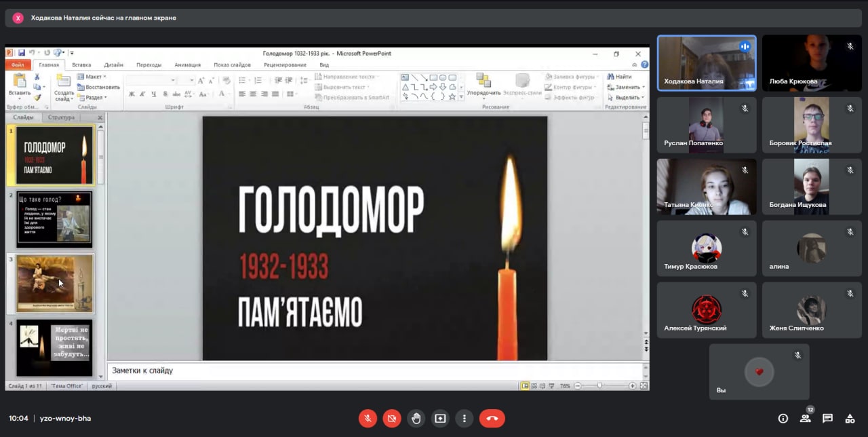Image resolution: width=868 pixels, height=437 pixels.
Task: Open the chat with everyone panel
Action: pyautogui.click(x=827, y=419)
